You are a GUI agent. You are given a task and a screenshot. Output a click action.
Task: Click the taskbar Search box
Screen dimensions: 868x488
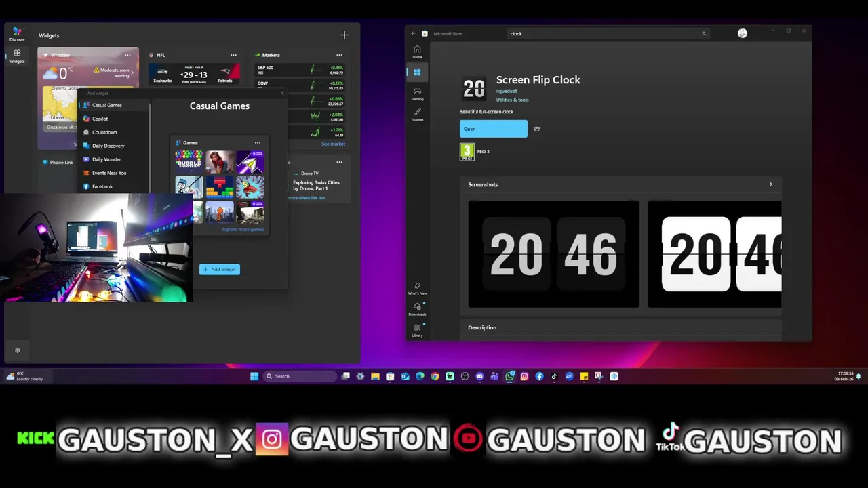pyautogui.click(x=299, y=376)
